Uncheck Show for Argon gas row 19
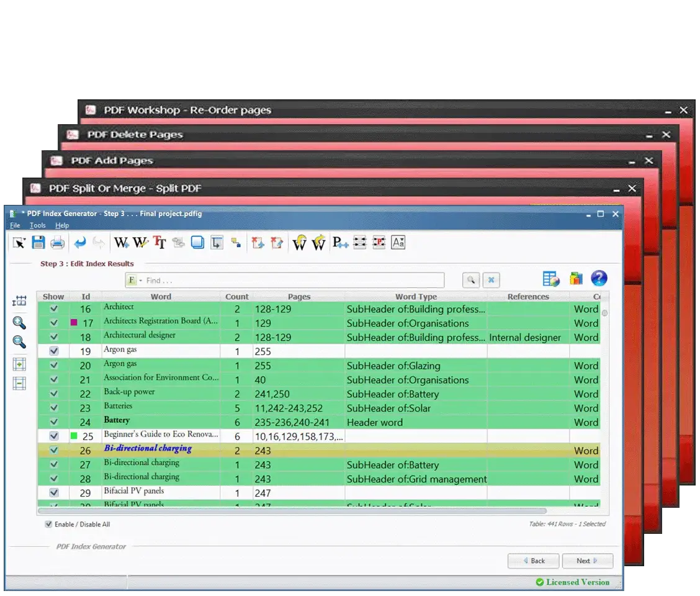700x596 pixels. 54,351
